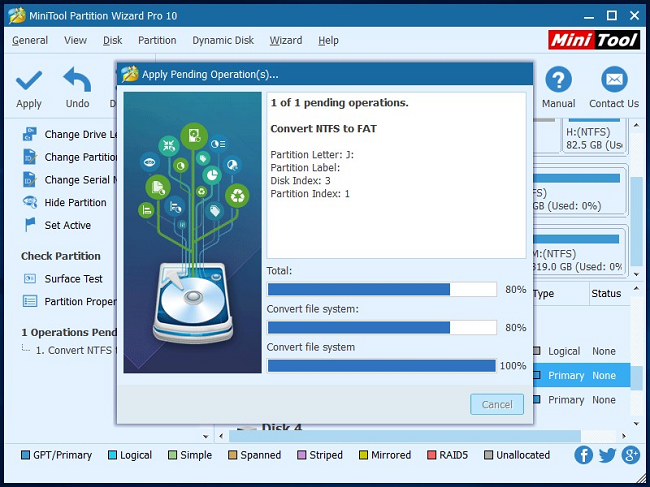
Task: Click the Undo arrow icon
Action: point(77,80)
